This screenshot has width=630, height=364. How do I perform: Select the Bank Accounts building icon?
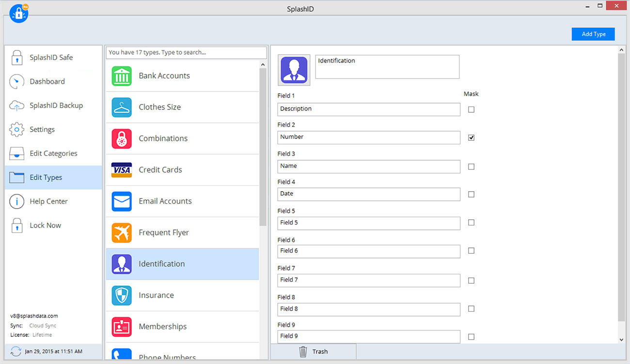tap(122, 76)
